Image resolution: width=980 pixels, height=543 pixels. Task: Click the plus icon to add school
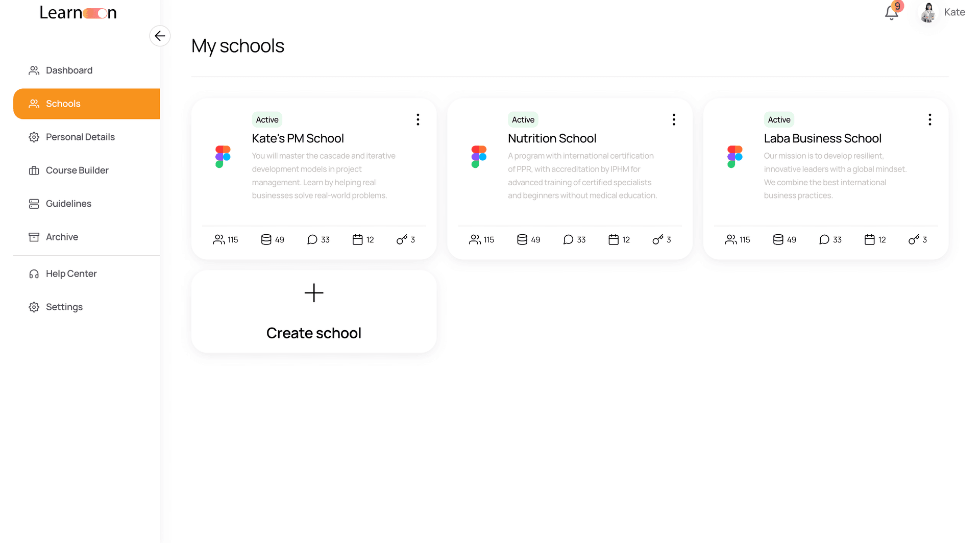(313, 293)
